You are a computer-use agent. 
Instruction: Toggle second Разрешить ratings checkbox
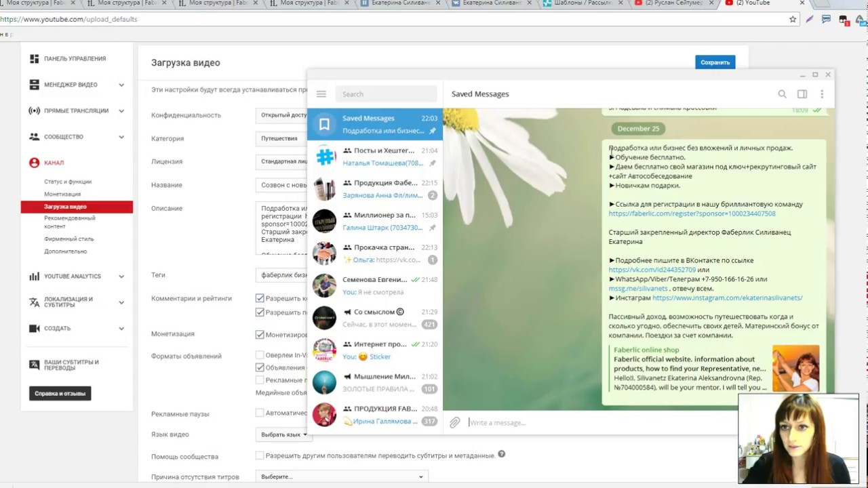pyautogui.click(x=260, y=312)
